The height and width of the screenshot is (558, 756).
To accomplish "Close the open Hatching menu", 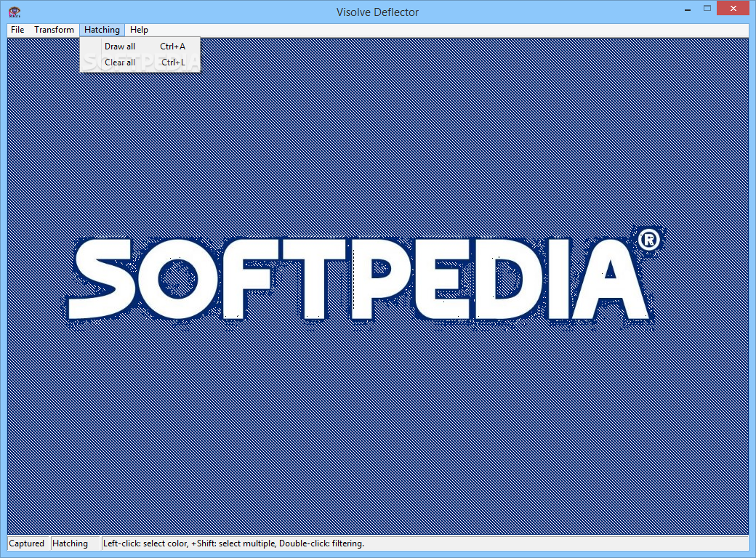I will (x=102, y=30).
